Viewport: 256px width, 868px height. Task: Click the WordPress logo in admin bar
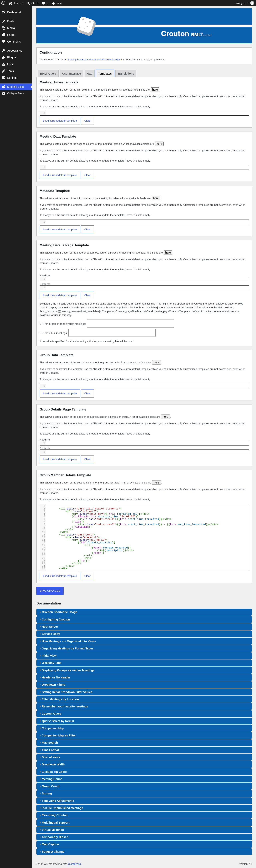pos(3,3)
